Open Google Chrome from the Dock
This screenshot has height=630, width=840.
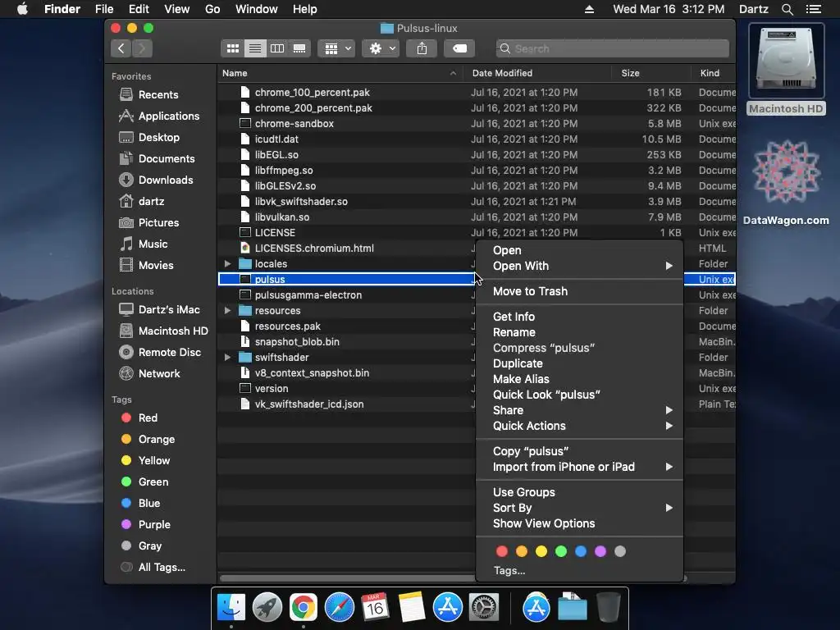coord(304,608)
